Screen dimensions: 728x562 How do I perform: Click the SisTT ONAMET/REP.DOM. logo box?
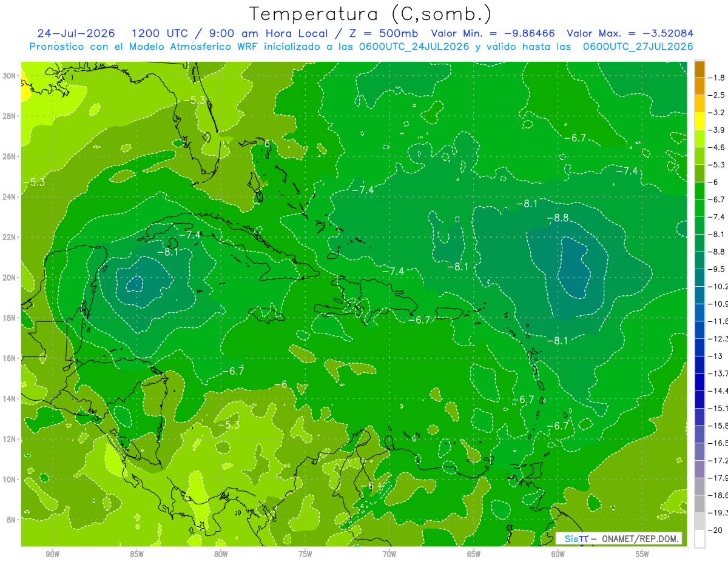[x=619, y=538]
